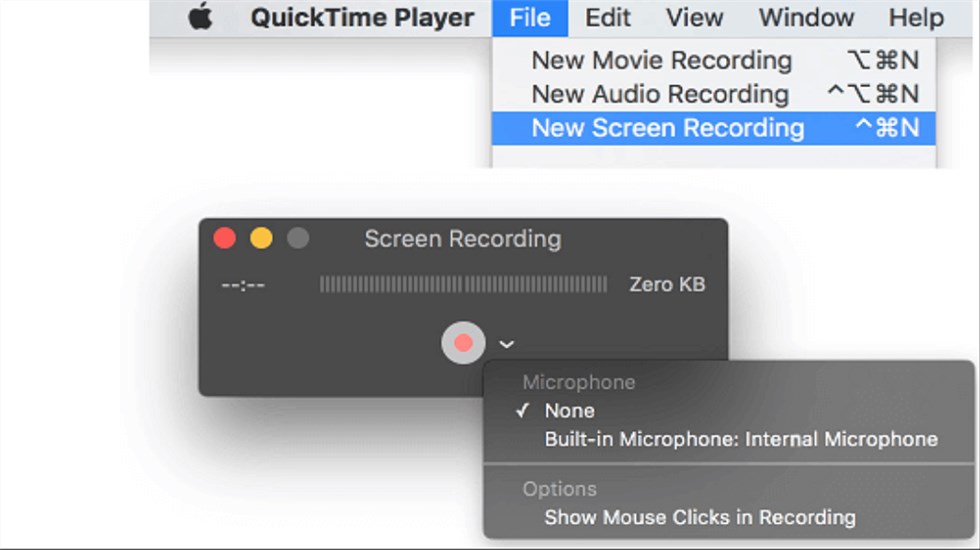Image resolution: width=980 pixels, height=550 pixels.
Task: Click the Options section header
Action: tap(559, 489)
